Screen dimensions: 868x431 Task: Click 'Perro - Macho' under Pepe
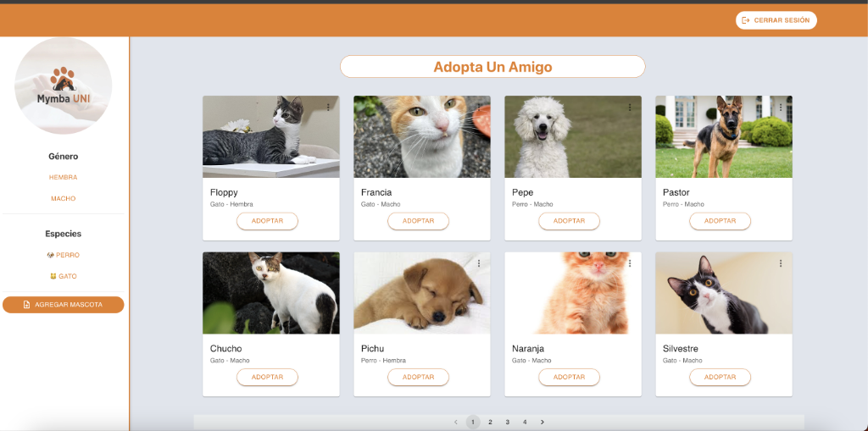pos(532,205)
